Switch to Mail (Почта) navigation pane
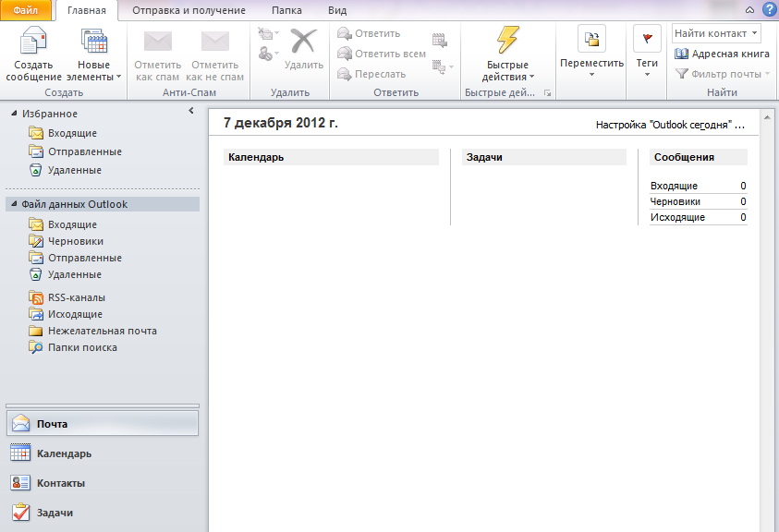The height and width of the screenshot is (532, 779). [103, 424]
